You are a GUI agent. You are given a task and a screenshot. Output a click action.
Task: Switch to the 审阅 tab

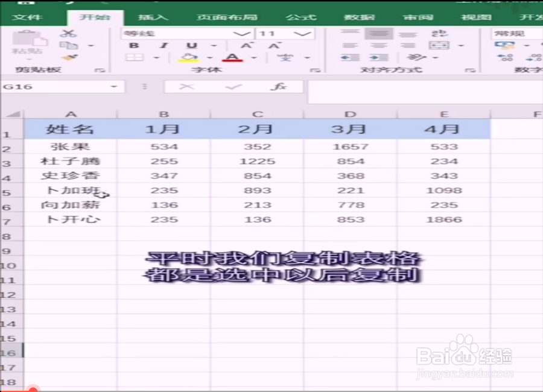(x=418, y=17)
